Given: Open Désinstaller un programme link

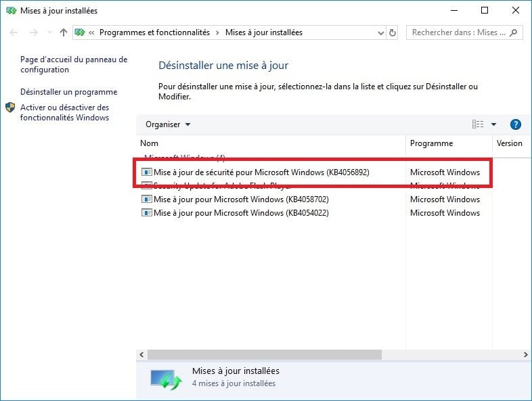Looking at the screenshot, I should pyautogui.click(x=68, y=92).
